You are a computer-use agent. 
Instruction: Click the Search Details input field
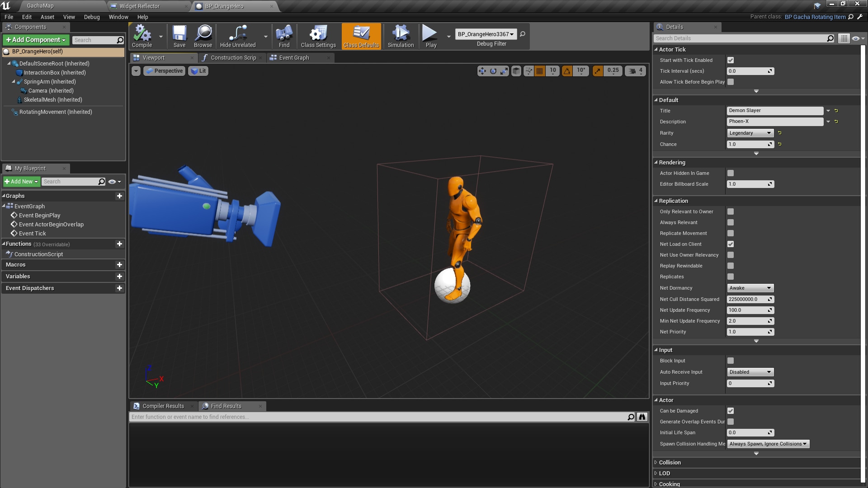[741, 38]
